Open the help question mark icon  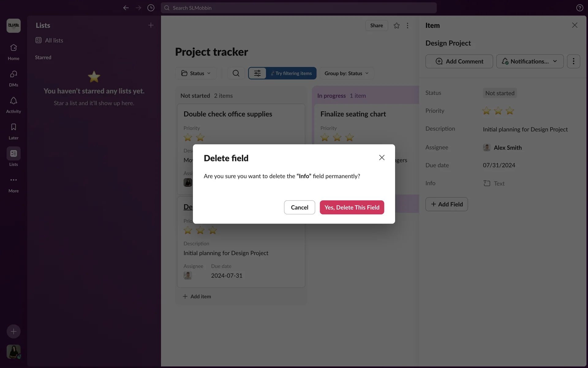coord(579,8)
